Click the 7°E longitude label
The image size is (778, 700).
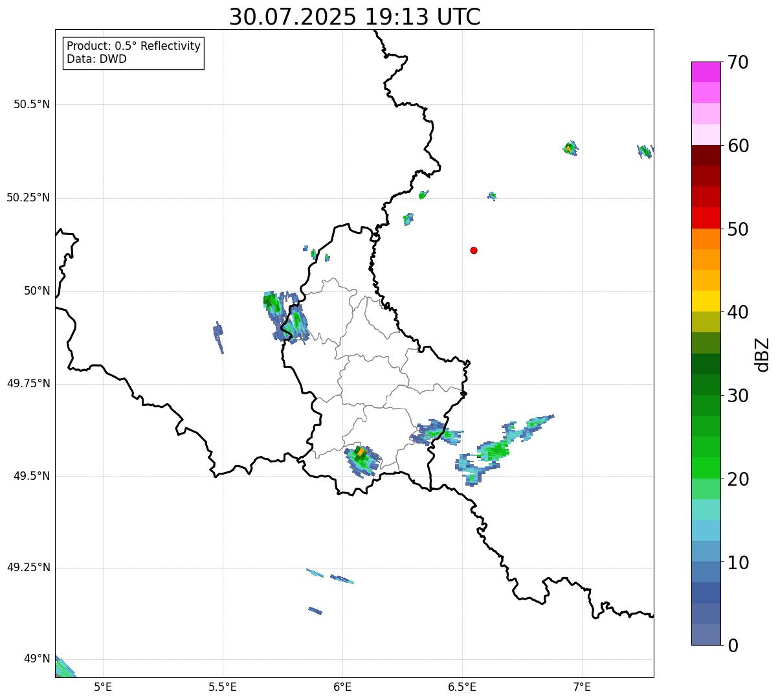coord(582,686)
